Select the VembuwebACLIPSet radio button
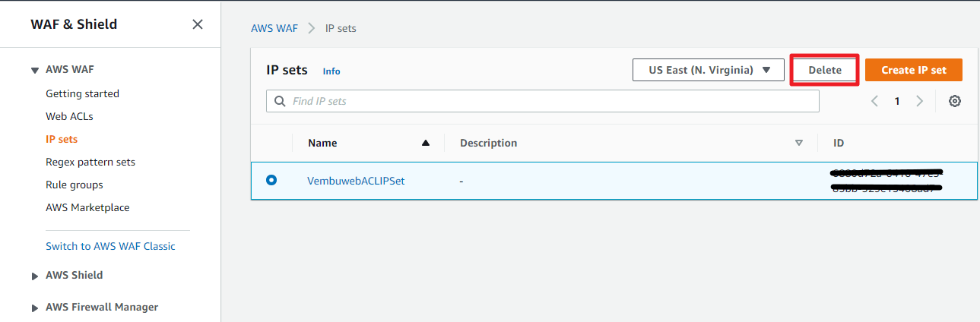980x322 pixels. point(271,181)
